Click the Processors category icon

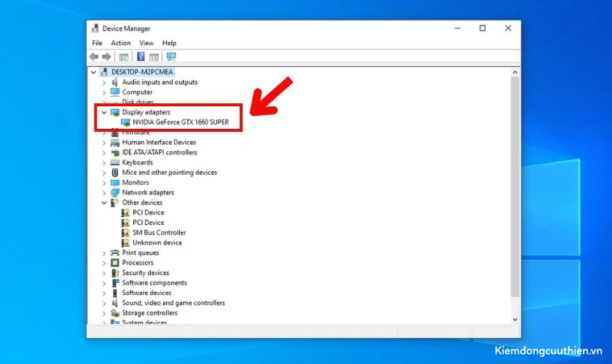click(x=115, y=263)
